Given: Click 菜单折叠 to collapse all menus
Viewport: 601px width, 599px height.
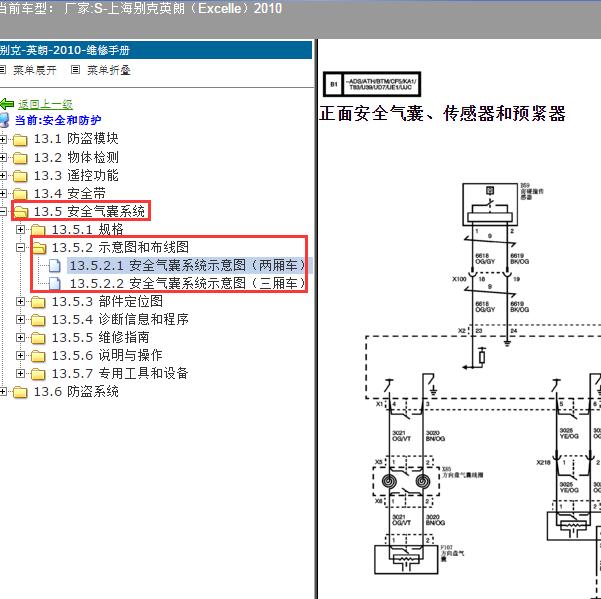Looking at the screenshot, I should tap(109, 70).
